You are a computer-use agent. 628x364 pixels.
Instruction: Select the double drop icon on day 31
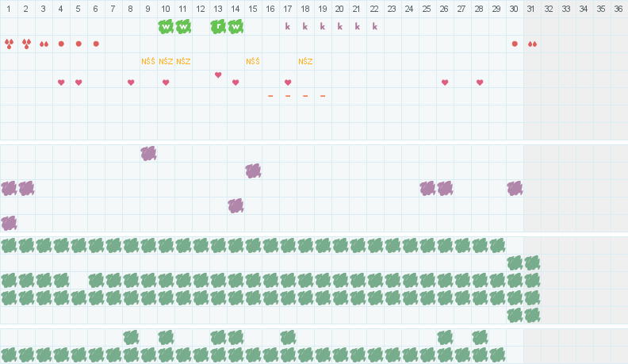coord(532,44)
